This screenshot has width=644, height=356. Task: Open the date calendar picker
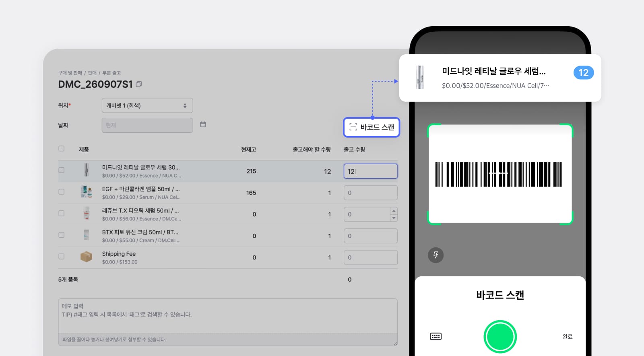click(203, 125)
